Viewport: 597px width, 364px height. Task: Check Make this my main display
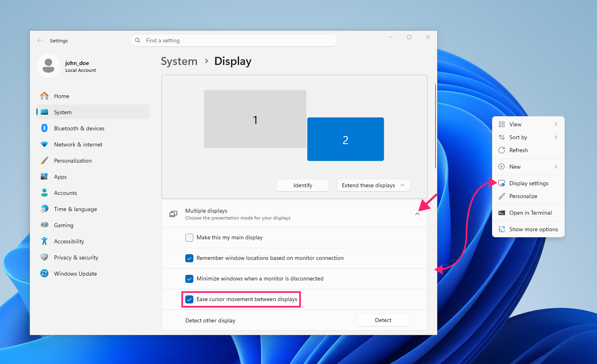[x=189, y=238]
